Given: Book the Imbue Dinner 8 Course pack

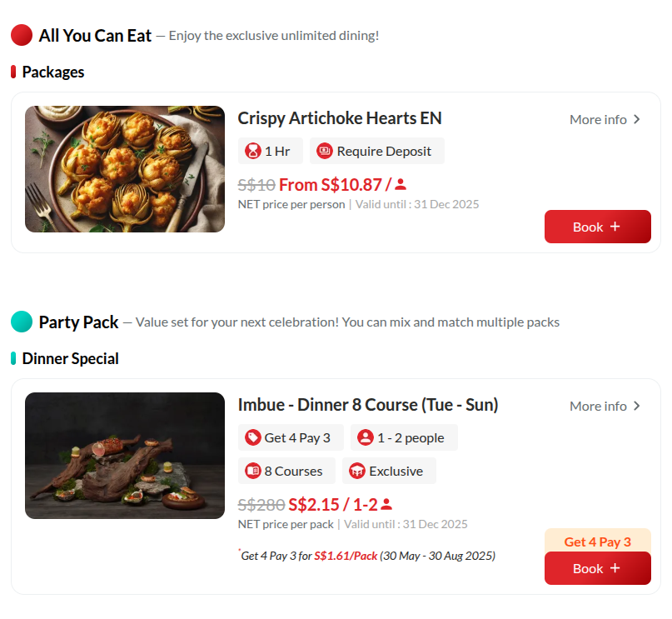Looking at the screenshot, I should (x=597, y=568).
